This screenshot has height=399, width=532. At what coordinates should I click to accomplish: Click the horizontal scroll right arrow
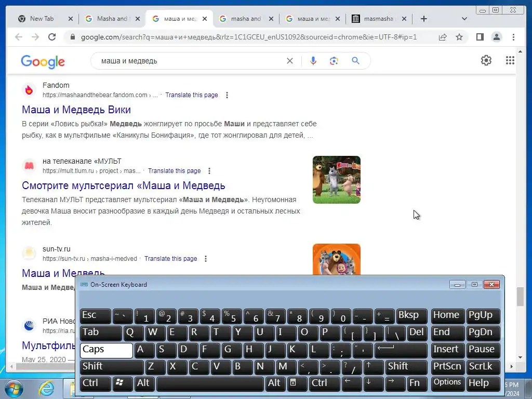[512, 366]
